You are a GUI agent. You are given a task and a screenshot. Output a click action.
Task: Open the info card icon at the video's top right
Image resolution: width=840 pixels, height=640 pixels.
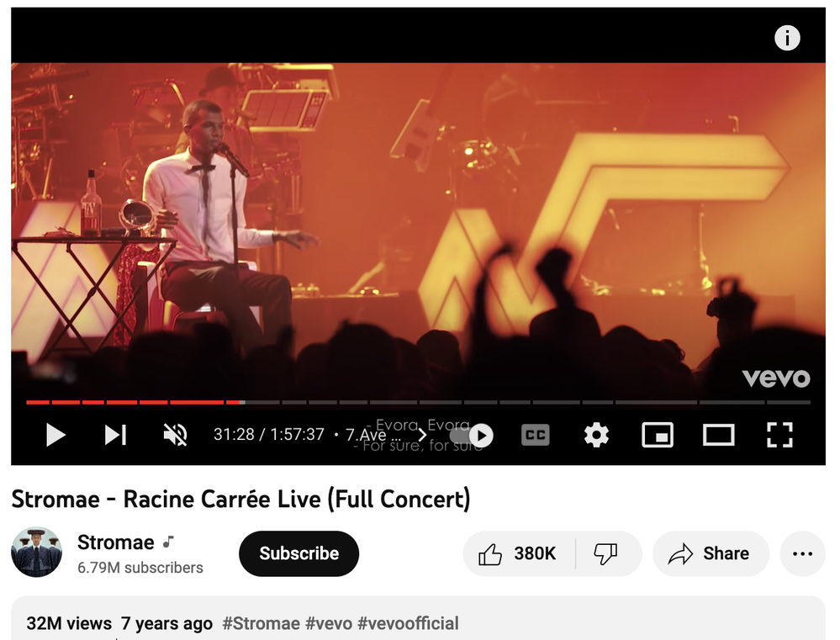787,38
